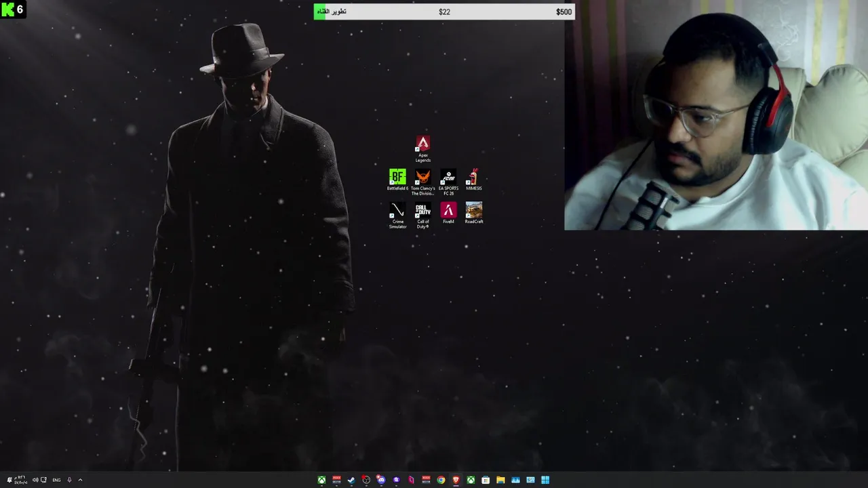The image size is (868, 488).
Task: Select the MIMESIS desktop icon
Action: [x=473, y=180]
